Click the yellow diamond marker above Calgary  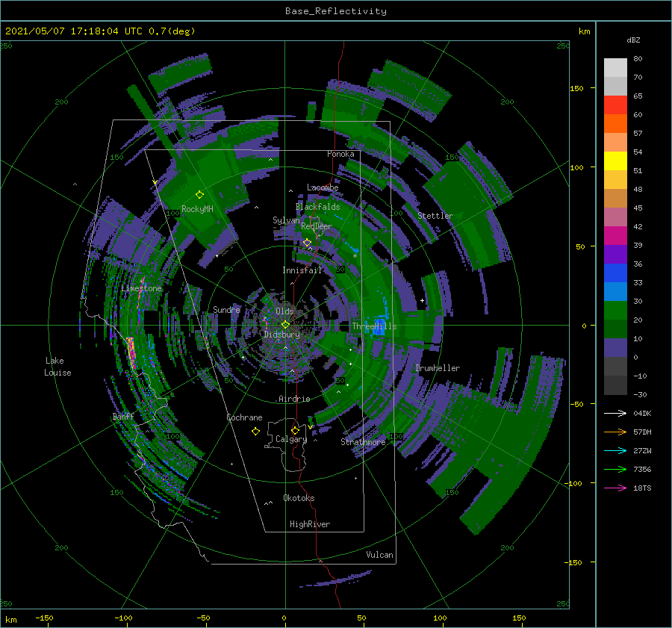pos(295,430)
